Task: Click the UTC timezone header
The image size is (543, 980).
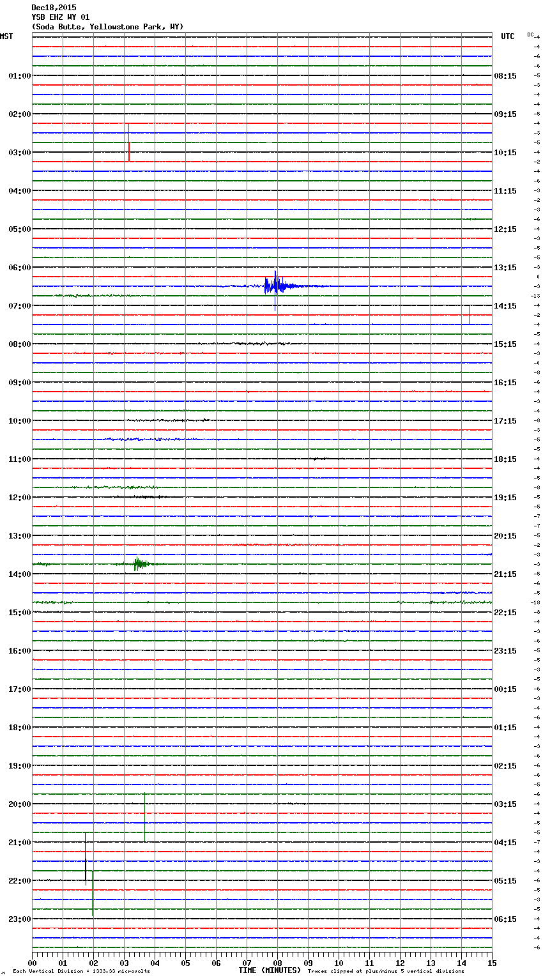Action: [508, 36]
